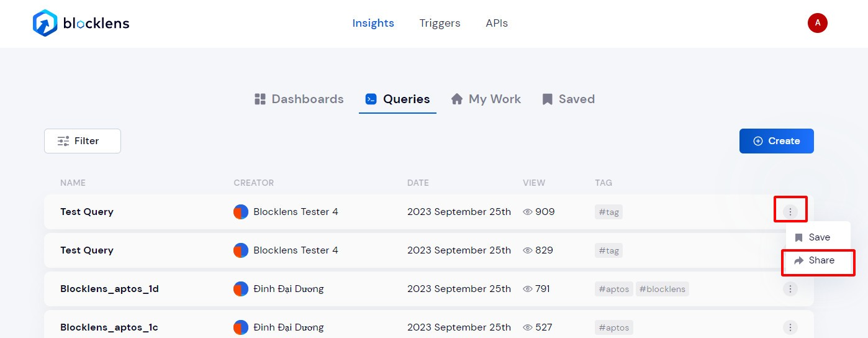Open the Blocklens_aptos_1d query name
This screenshot has height=338, width=868.
tap(109, 289)
